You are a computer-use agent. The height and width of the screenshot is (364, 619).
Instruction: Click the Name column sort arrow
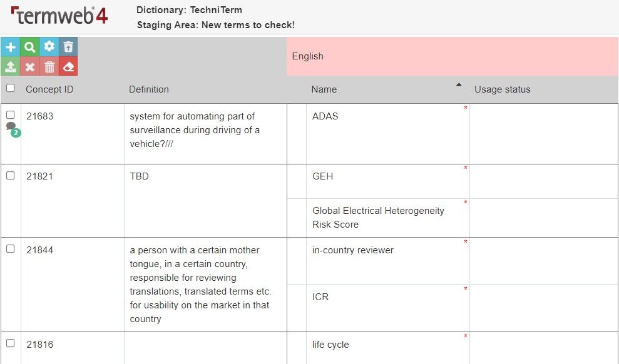click(459, 85)
